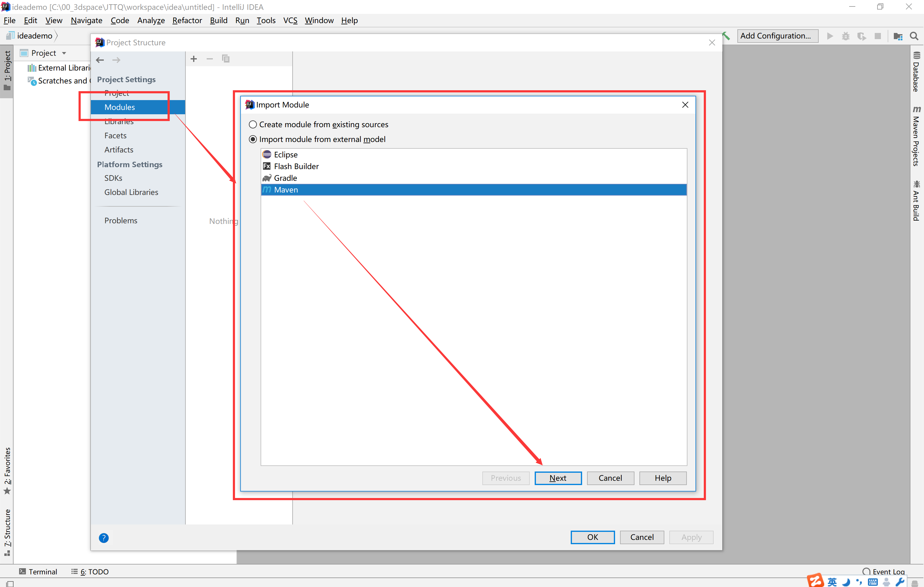This screenshot has height=587, width=924.
Task: Select Import module from external model
Action: point(253,139)
